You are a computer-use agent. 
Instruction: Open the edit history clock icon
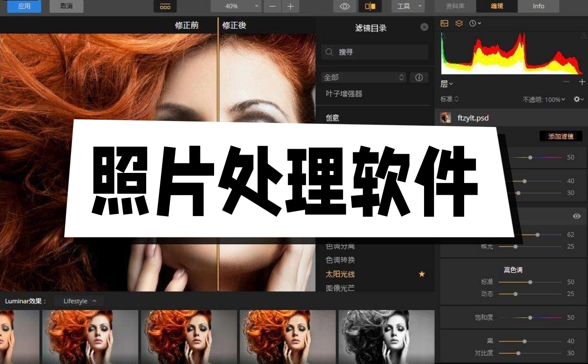(472, 23)
